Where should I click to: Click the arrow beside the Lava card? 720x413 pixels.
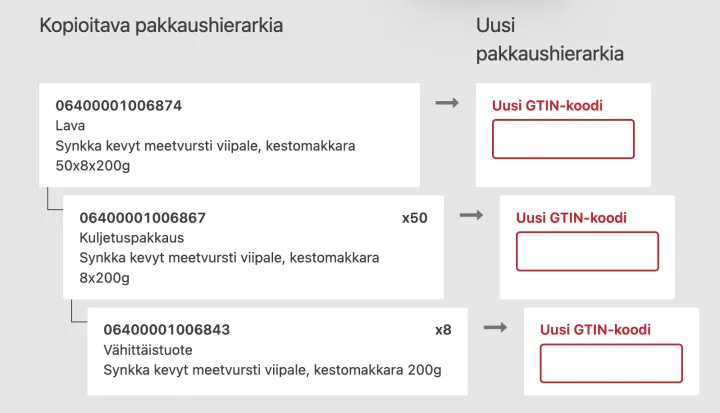(x=447, y=103)
